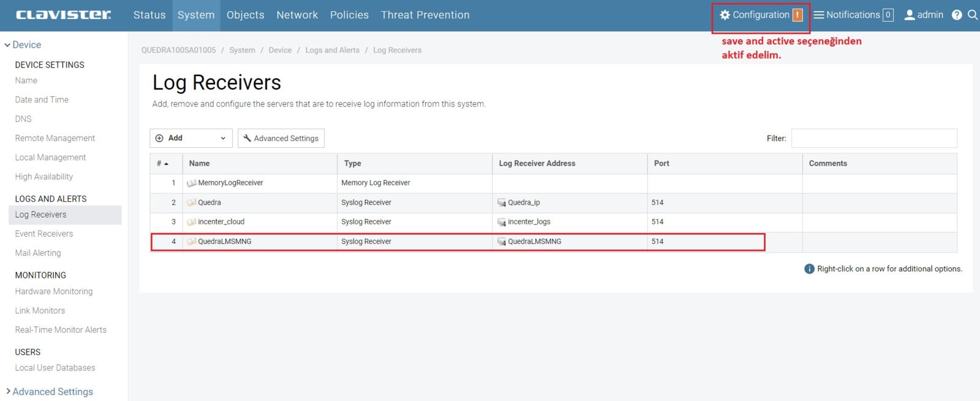Image resolution: width=980 pixels, height=401 pixels.
Task: Click the help question mark icon
Action: (957, 15)
